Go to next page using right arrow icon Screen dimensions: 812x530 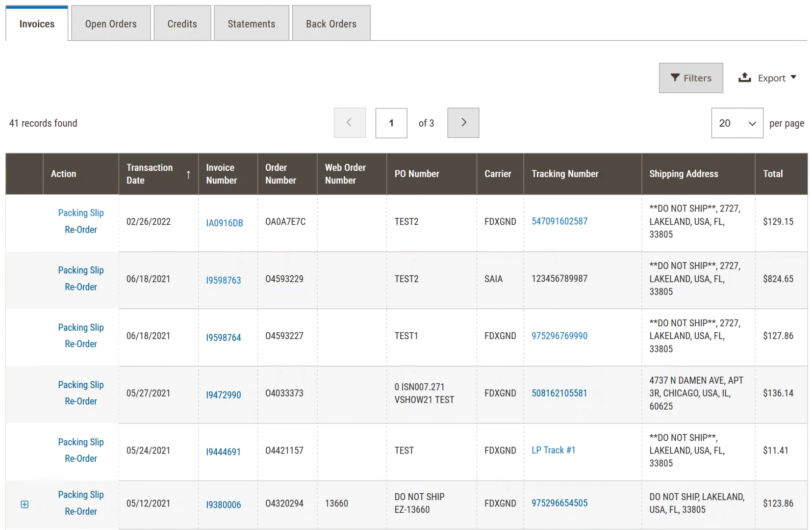coord(463,123)
